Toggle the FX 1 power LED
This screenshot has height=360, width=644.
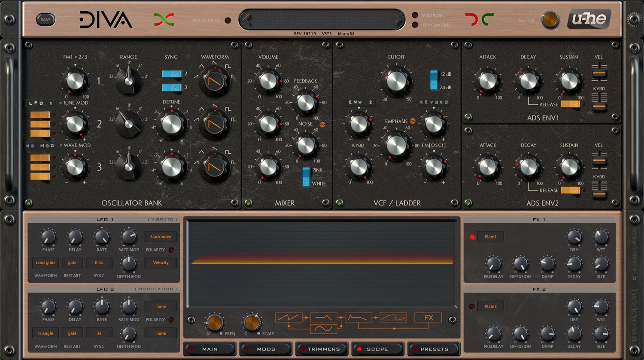(x=472, y=237)
